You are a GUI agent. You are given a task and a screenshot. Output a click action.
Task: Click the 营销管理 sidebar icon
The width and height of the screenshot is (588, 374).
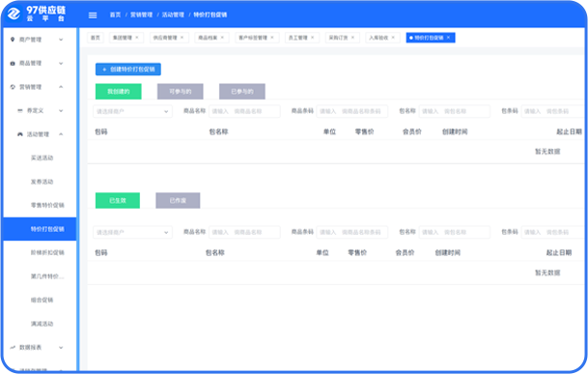(13, 87)
